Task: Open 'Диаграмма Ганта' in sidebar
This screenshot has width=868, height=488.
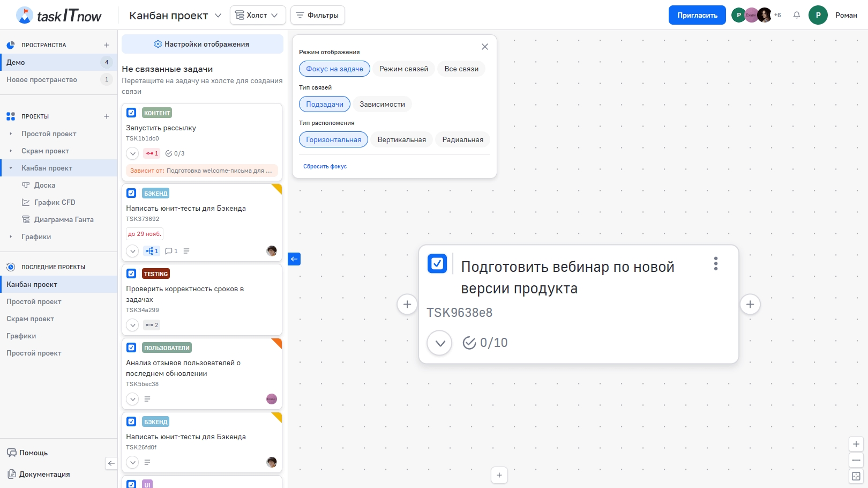Action: point(64,219)
